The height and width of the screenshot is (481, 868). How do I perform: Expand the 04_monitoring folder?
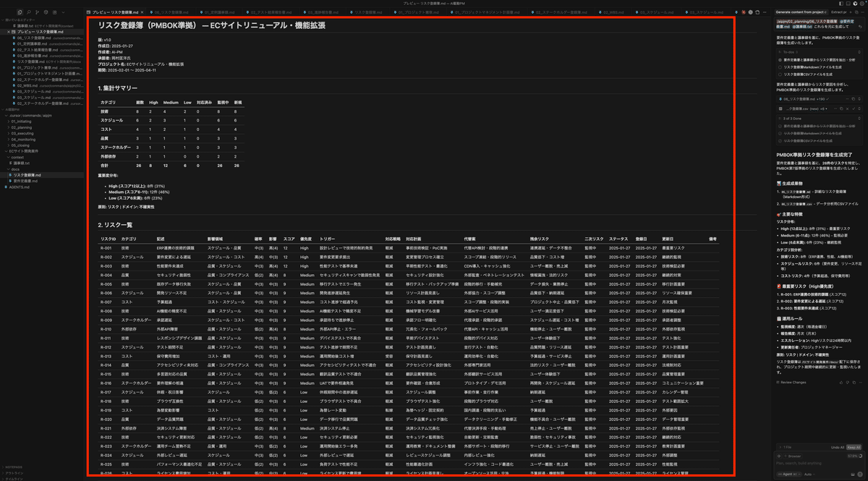(x=43, y=140)
